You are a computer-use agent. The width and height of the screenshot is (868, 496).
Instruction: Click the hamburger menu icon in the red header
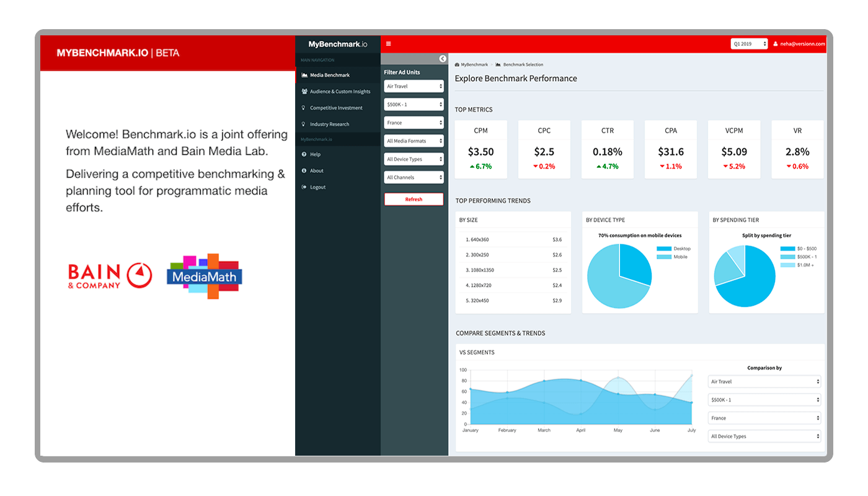389,44
